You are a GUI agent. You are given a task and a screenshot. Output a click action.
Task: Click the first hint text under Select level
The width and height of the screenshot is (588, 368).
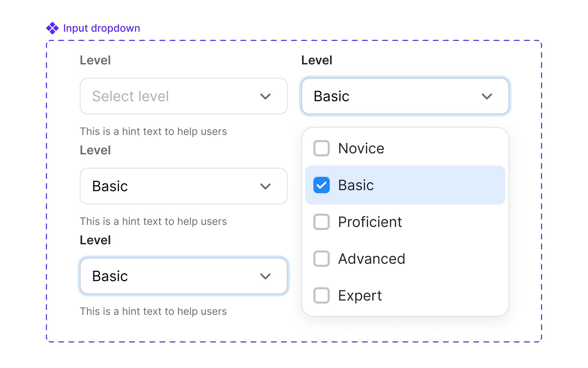[153, 131]
